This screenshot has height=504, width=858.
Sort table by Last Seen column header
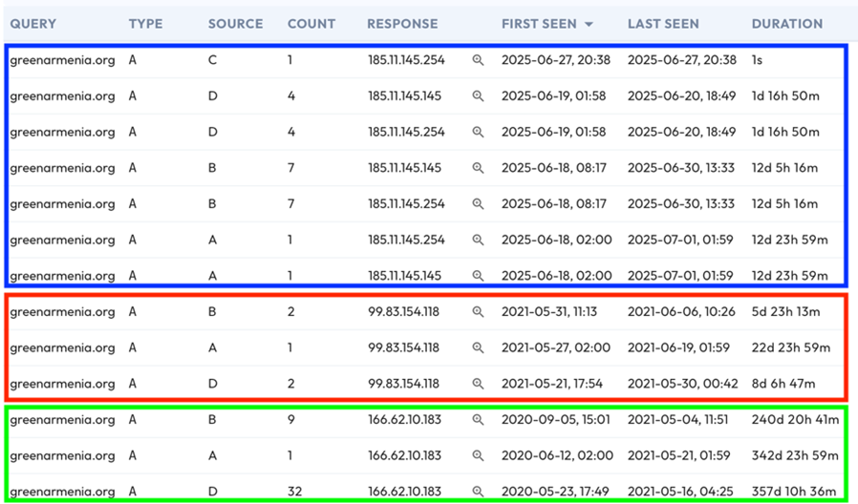click(x=663, y=24)
